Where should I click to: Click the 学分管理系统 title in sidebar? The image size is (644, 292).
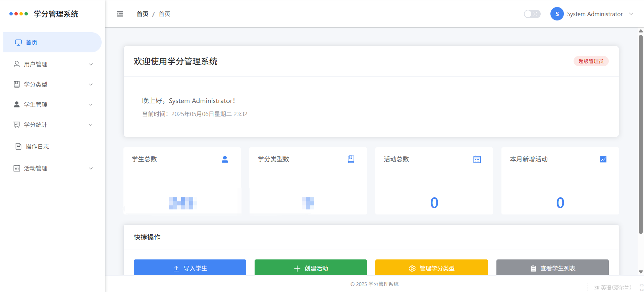pyautogui.click(x=56, y=14)
